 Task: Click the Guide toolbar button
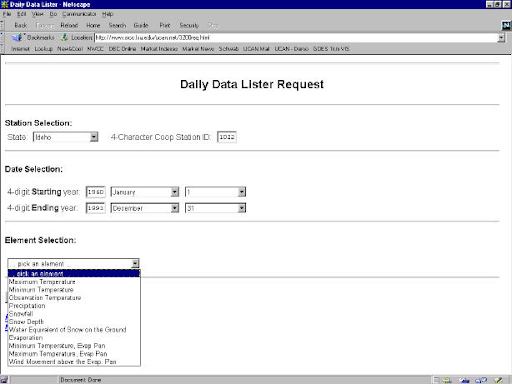[x=141, y=25]
